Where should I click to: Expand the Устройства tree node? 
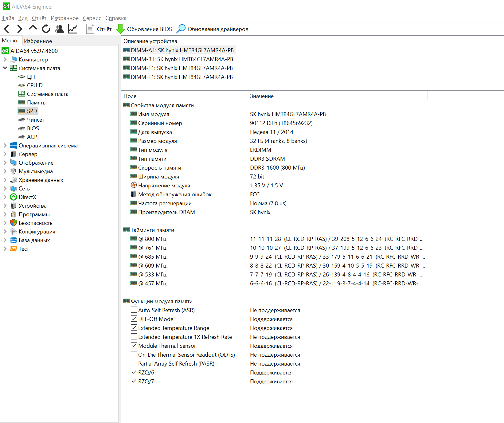[5, 206]
